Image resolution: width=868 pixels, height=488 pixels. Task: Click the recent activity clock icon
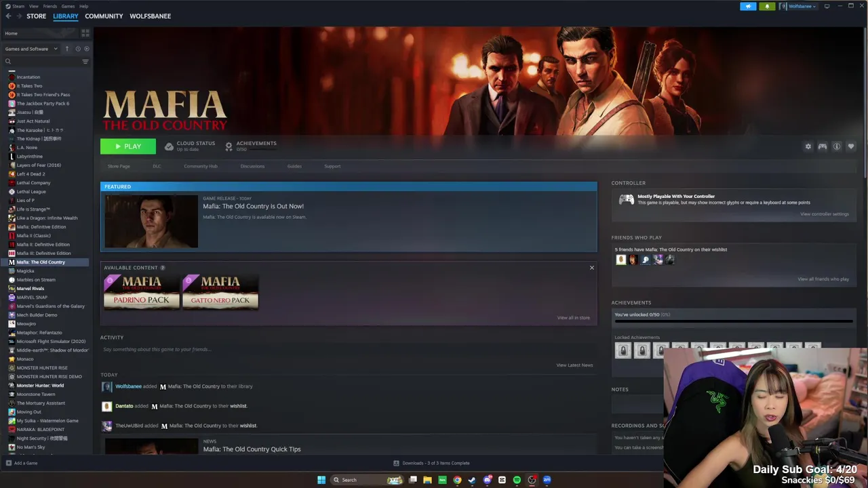point(77,49)
